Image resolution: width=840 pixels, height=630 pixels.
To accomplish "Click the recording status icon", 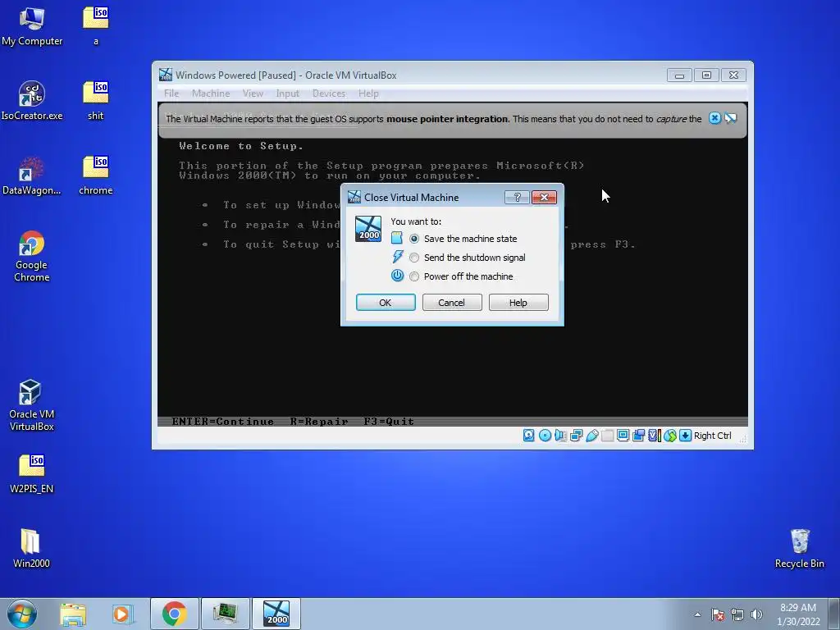I will 638,436.
